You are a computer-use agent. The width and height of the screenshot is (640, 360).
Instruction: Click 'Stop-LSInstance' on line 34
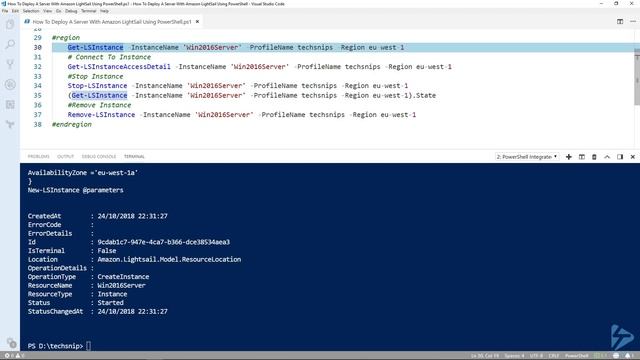(97, 86)
